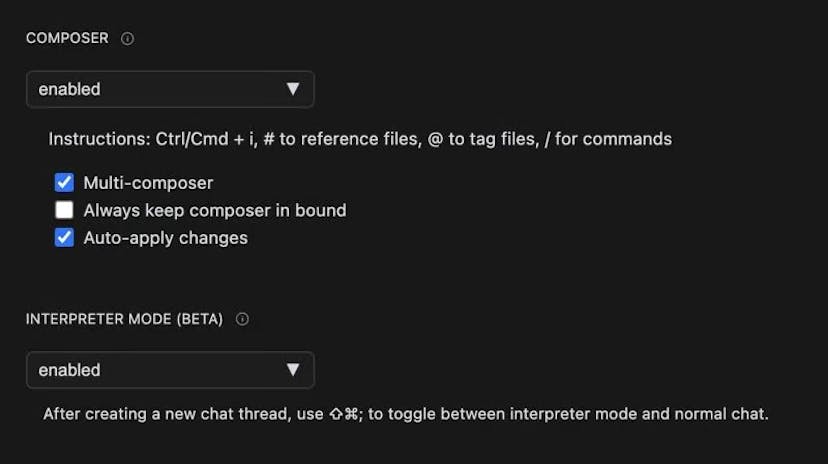828x464 pixels.
Task: Enable Always keep composer in bound
Action: 64,210
